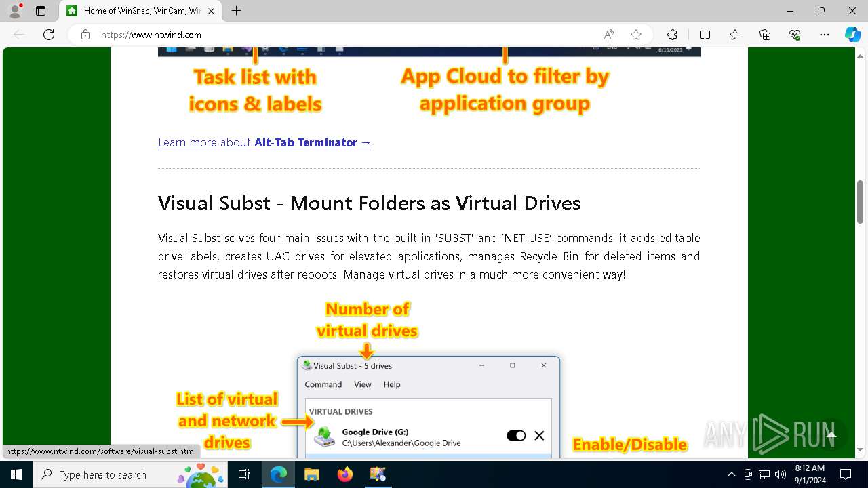Viewport: 868px width, 488px height.
Task: Open the Extensions puzzle icon
Action: [672, 35]
